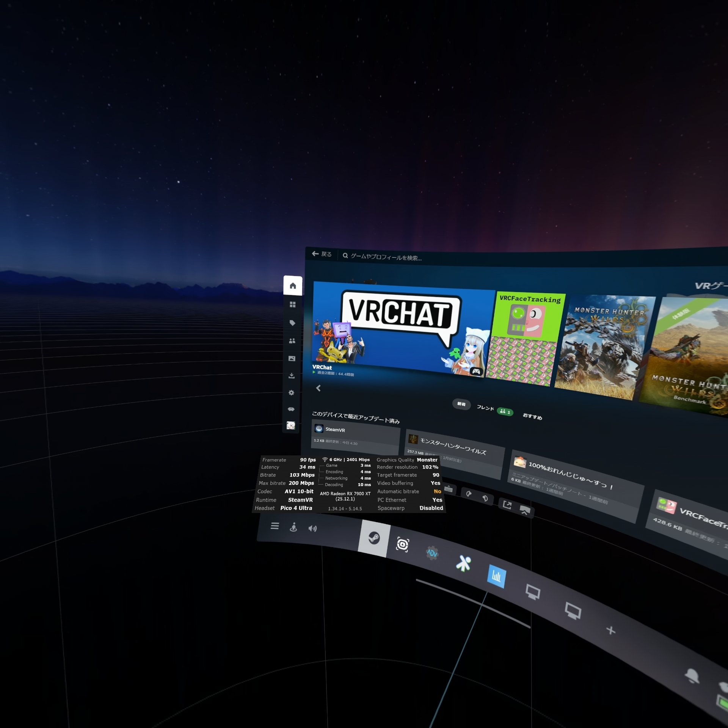Image resolution: width=728 pixels, height=728 pixels.
Task: Click the game and profile search field
Action: pyautogui.click(x=386, y=257)
